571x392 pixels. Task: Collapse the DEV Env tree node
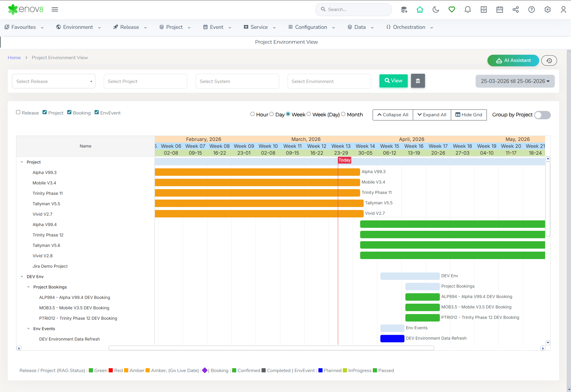coord(22,277)
